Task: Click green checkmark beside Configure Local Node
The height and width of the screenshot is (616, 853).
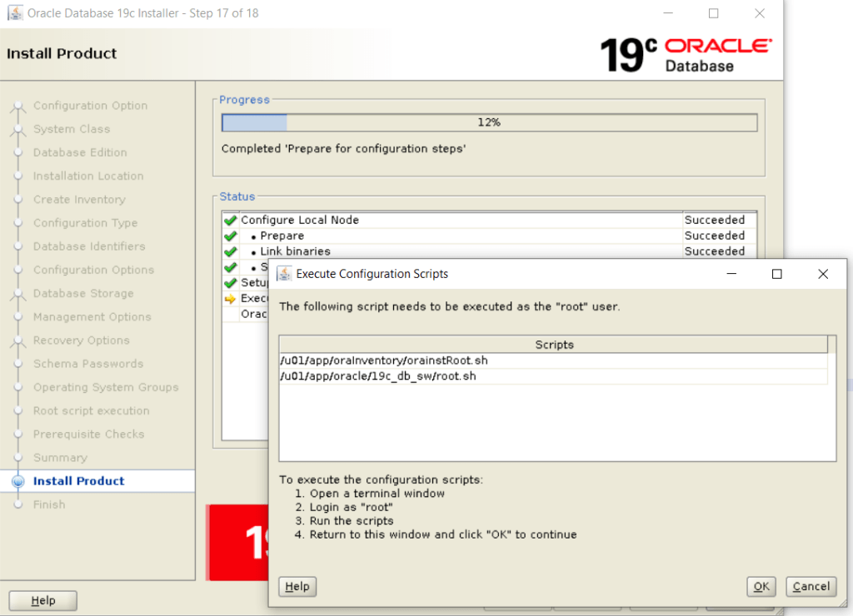Action: 231,221
